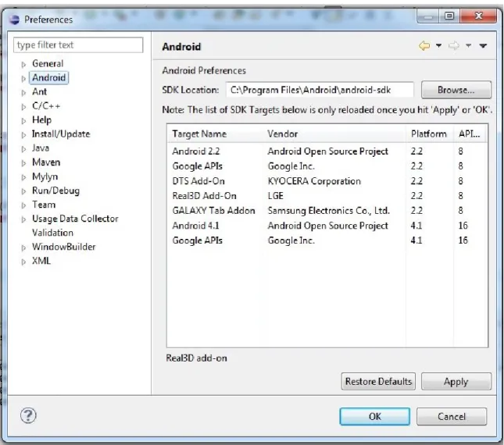Image resolution: width=504 pixels, height=445 pixels.
Task: Expand the Maven tree node
Action: [23, 163]
